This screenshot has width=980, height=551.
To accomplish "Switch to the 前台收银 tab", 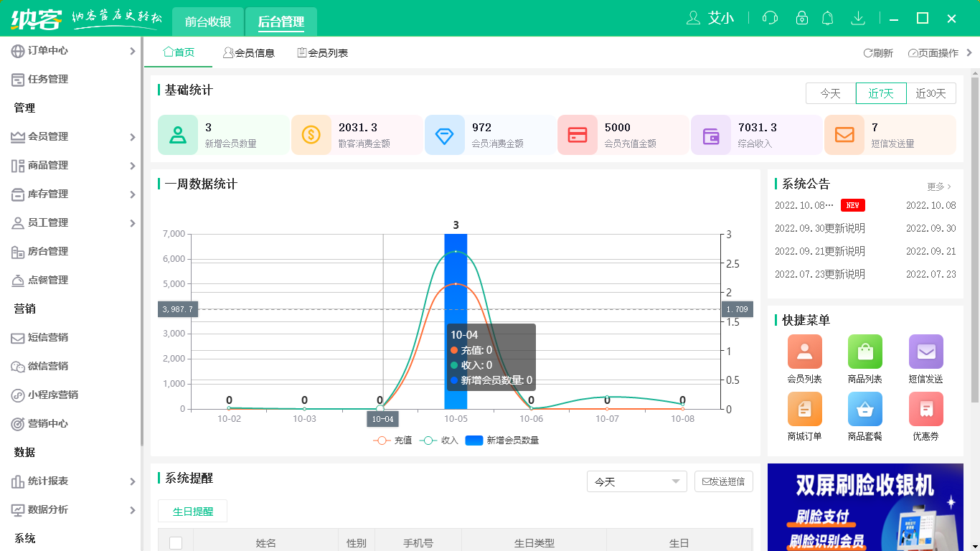I will [208, 22].
